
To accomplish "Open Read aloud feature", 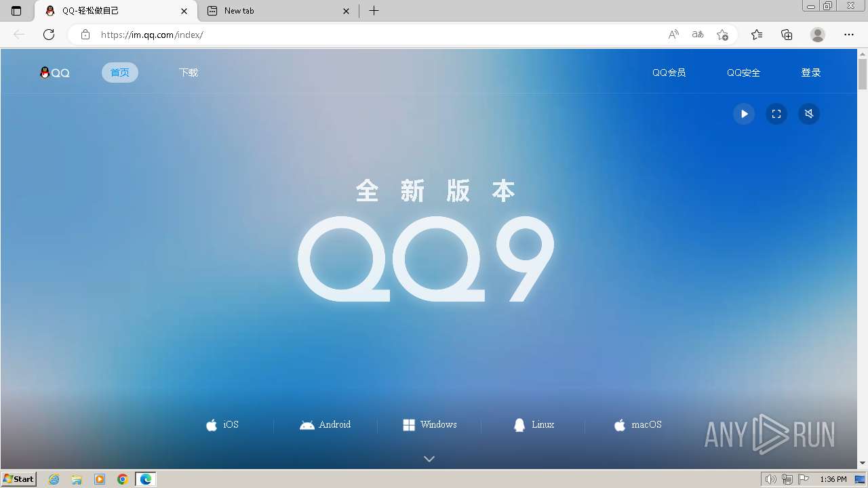I will point(673,35).
